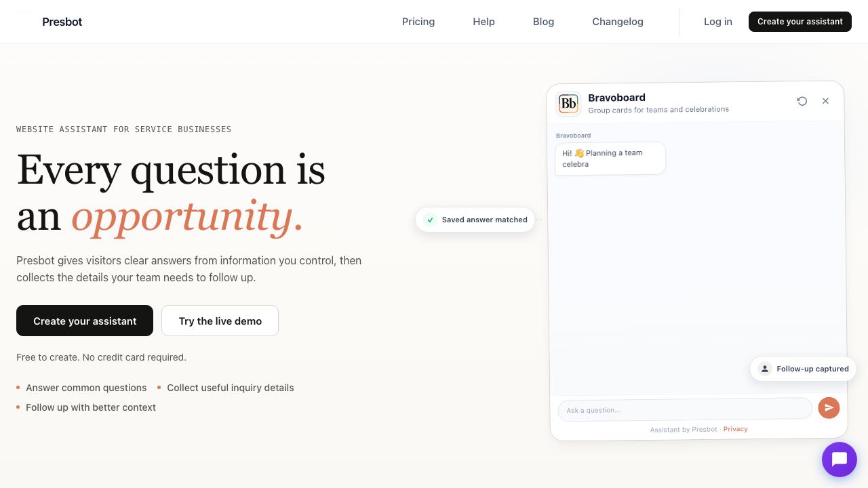The image size is (868, 488).
Task: Click hero Create your assistant button
Action: click(85, 321)
